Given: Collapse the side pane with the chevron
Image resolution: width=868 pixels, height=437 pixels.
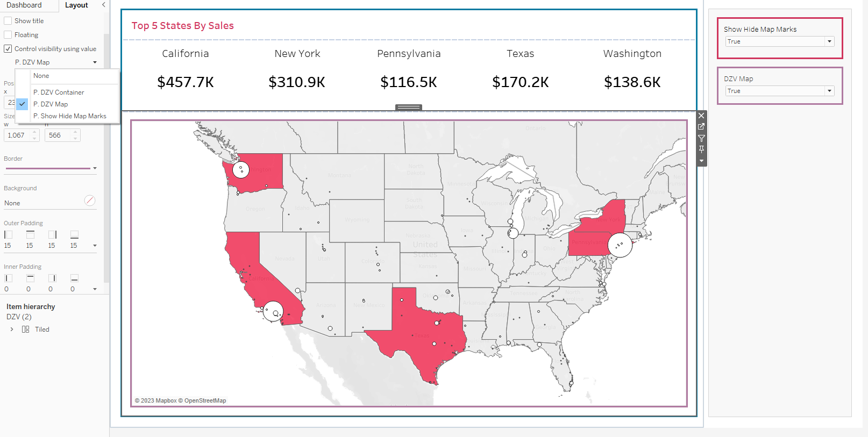Looking at the screenshot, I should click(x=104, y=5).
